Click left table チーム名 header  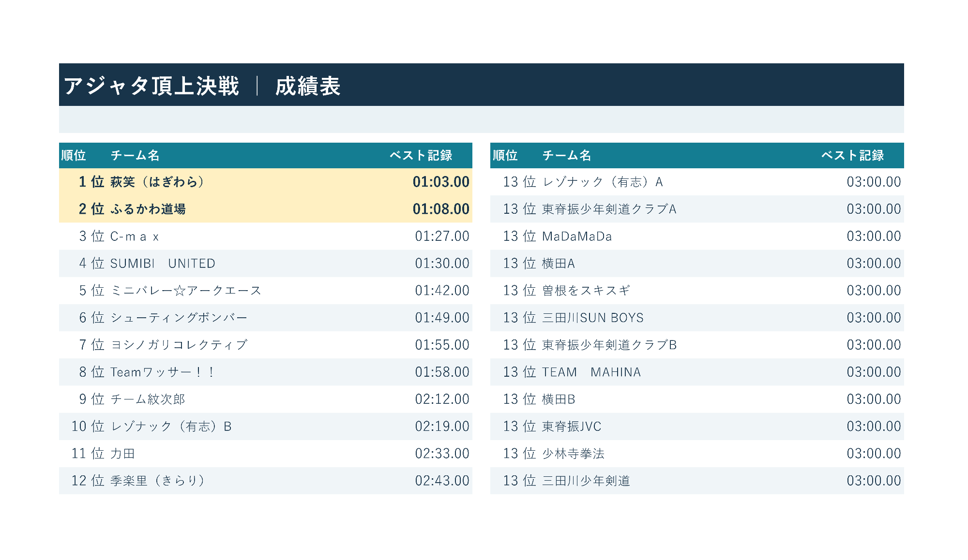(135, 155)
